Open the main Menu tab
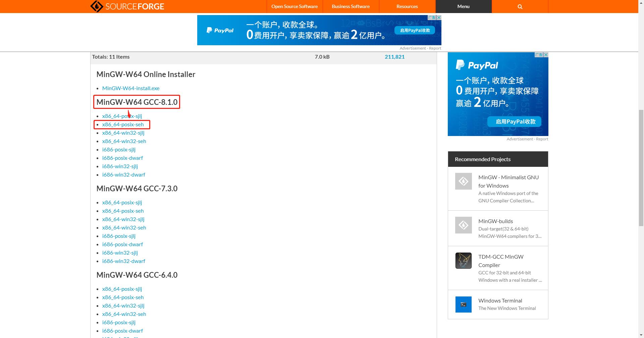The height and width of the screenshot is (338, 644). click(464, 6)
